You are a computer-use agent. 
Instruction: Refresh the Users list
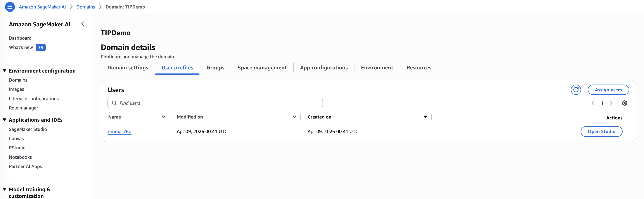pos(576,90)
